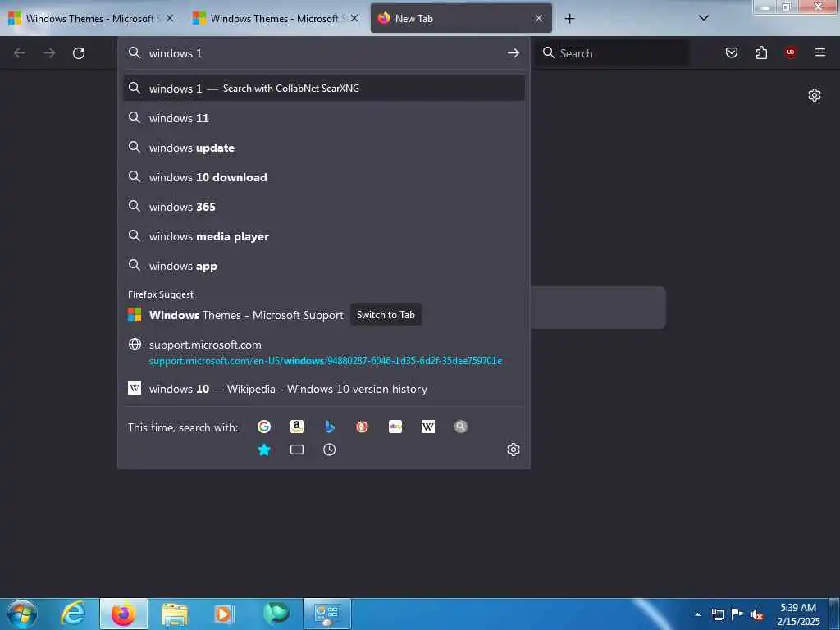Open the uBlock Origin extension icon
This screenshot has width=840, height=630.
[x=790, y=52]
